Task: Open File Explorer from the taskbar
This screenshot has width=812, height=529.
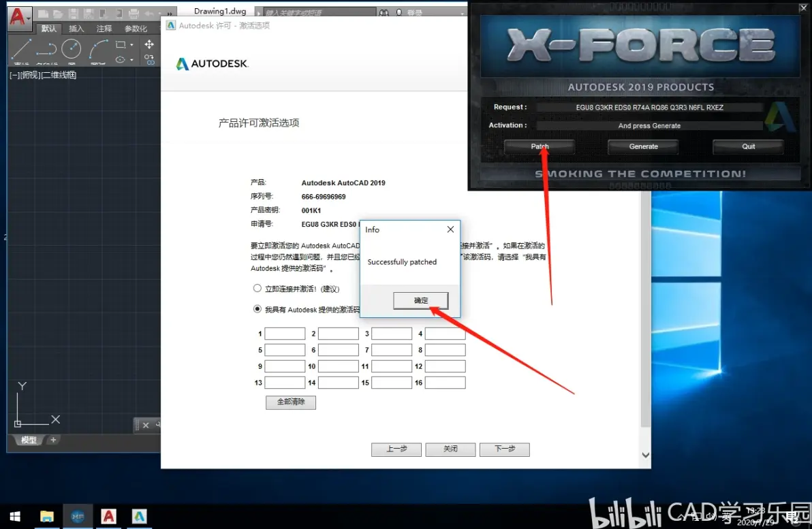Action: pyautogui.click(x=46, y=516)
